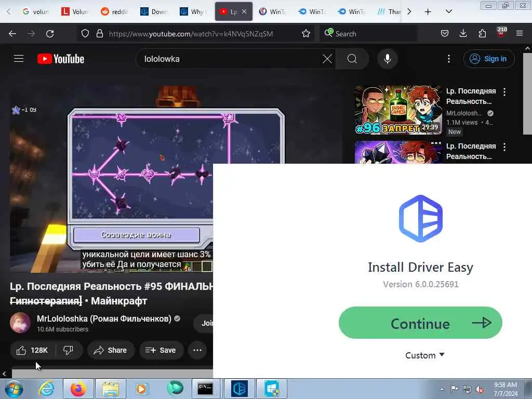This screenshot has height=399, width=532.
Task: Reload the current page
Action: pos(50,34)
